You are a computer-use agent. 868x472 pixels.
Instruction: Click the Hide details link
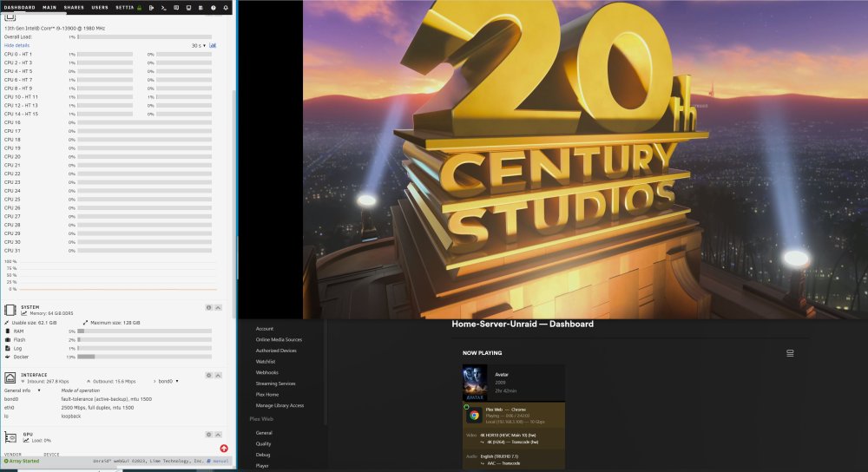[16, 45]
